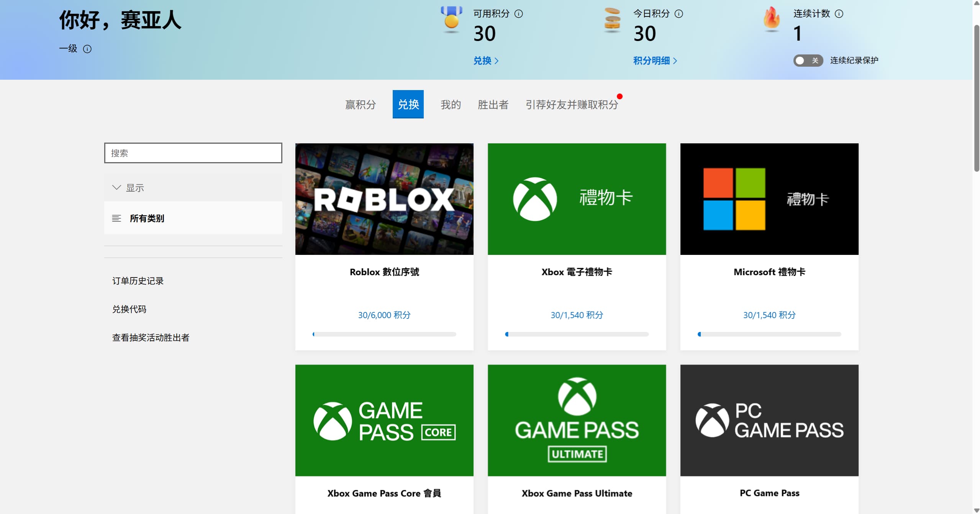Image resolution: width=980 pixels, height=514 pixels.
Task: Click the coin stack icon for today's points
Action: click(x=612, y=20)
